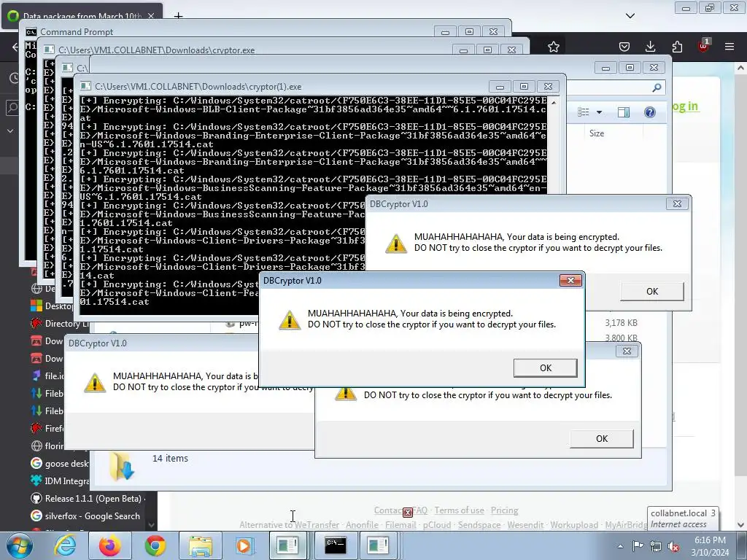Viewport: 747px width, 560px height.
Task: Open Firefox sidebar history clock icon
Action: 15,78
